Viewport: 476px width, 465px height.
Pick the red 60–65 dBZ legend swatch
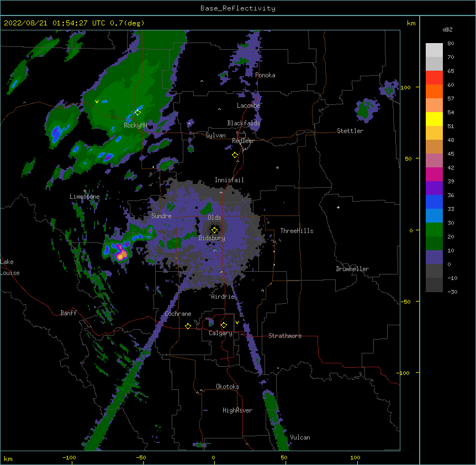[x=434, y=78]
